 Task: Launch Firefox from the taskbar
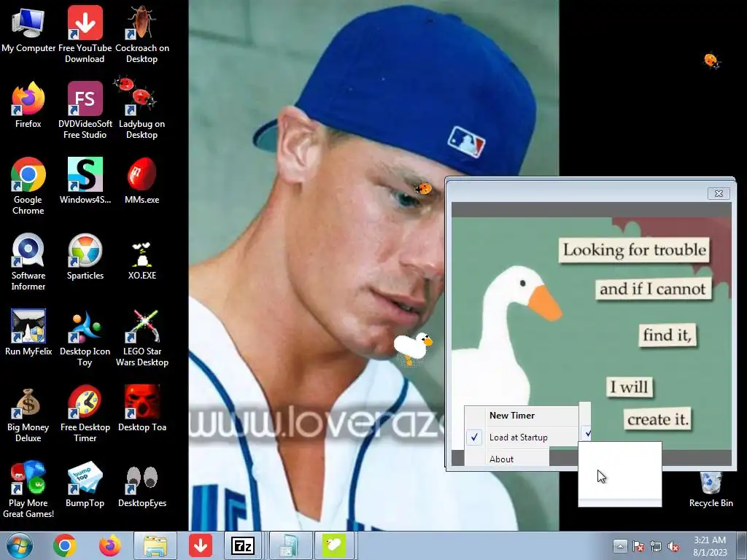(110, 545)
